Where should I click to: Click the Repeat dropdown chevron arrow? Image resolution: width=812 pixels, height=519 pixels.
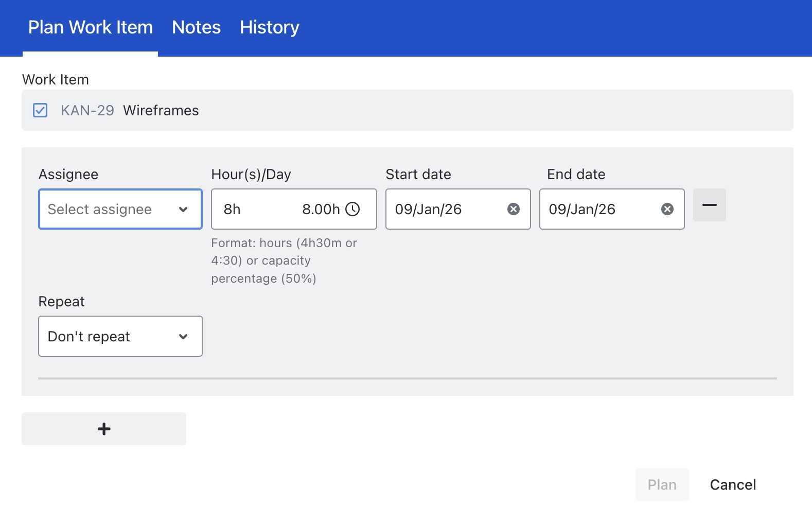[183, 337]
